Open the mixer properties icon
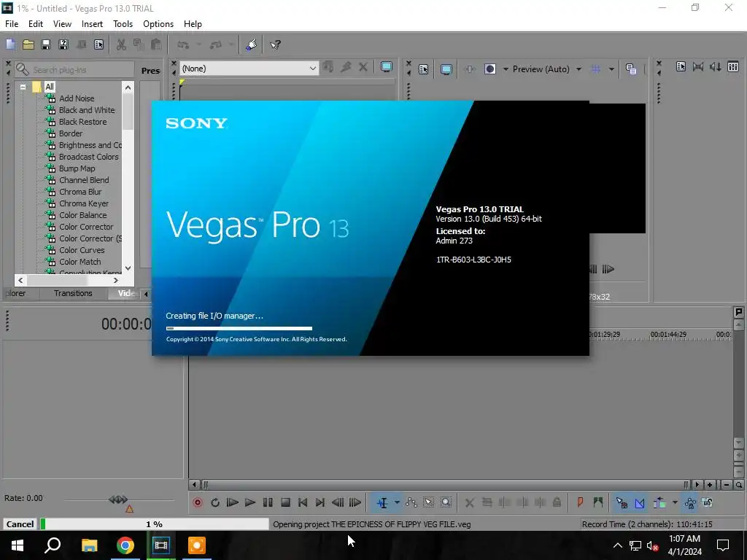Screen dimensions: 747x560 681,66
